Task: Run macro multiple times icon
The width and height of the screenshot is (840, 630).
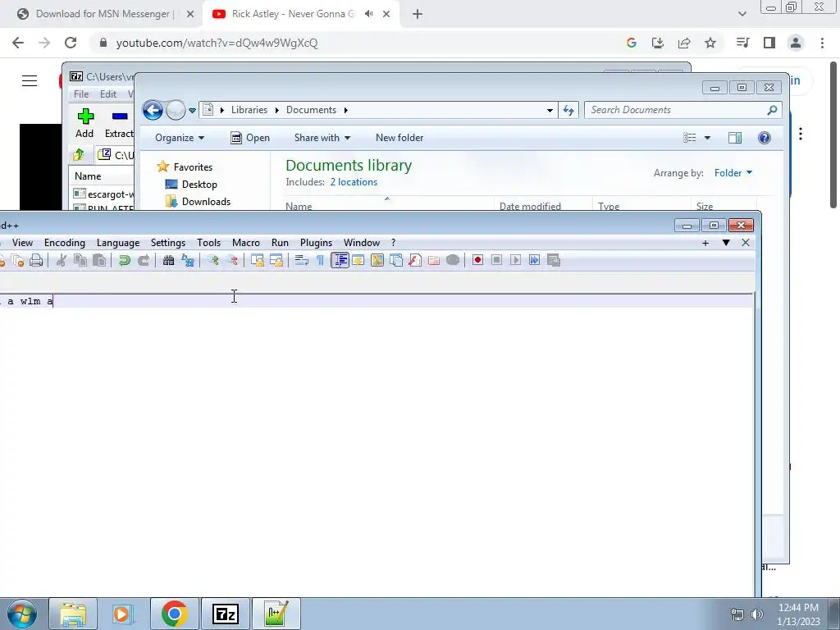Action: pos(534,260)
